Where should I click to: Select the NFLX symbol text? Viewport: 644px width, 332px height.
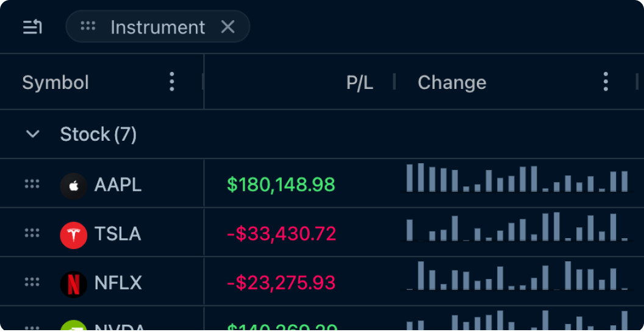pyautogui.click(x=118, y=283)
